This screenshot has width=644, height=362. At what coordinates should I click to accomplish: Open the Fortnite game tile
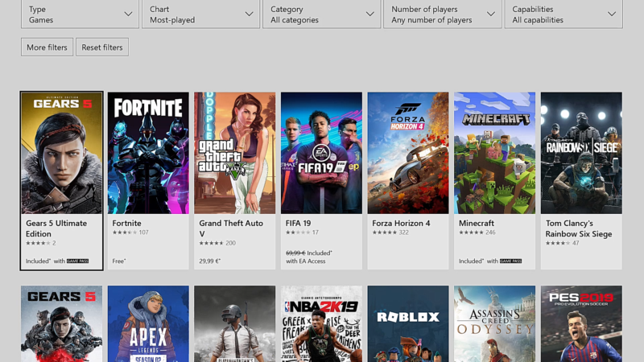148,153
